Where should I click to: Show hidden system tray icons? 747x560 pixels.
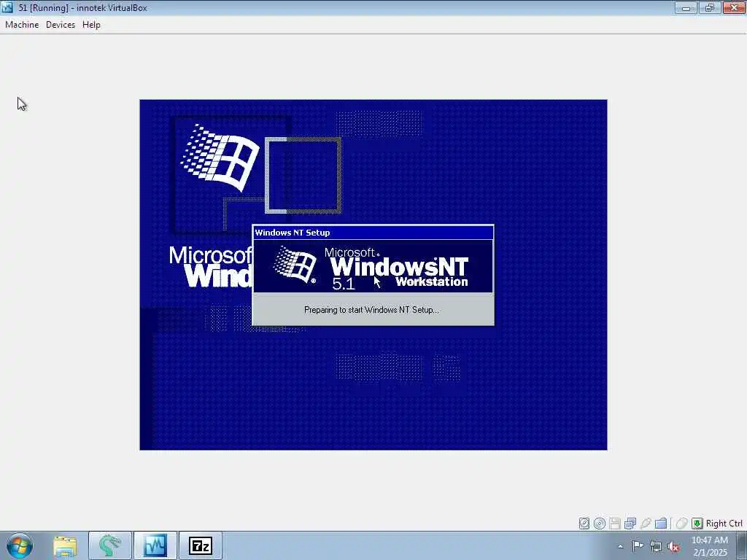point(620,546)
